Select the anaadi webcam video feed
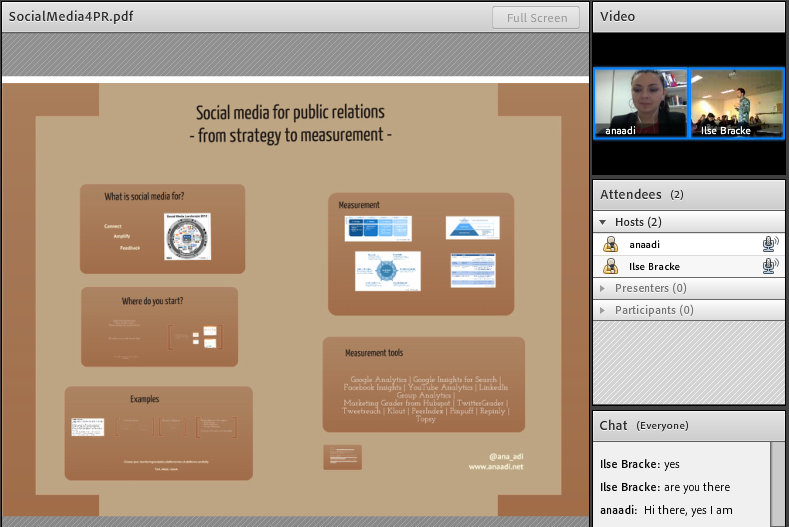 coord(640,103)
